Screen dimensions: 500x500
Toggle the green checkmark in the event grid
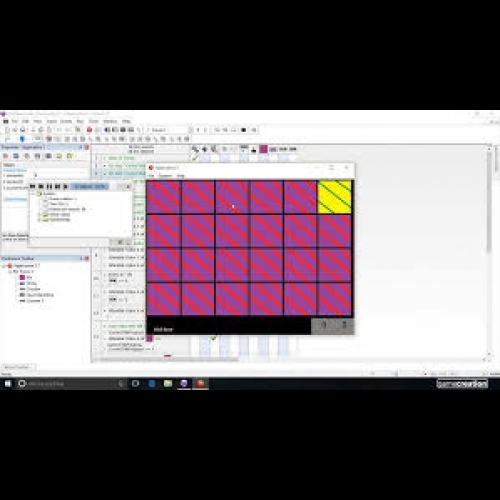(213, 339)
